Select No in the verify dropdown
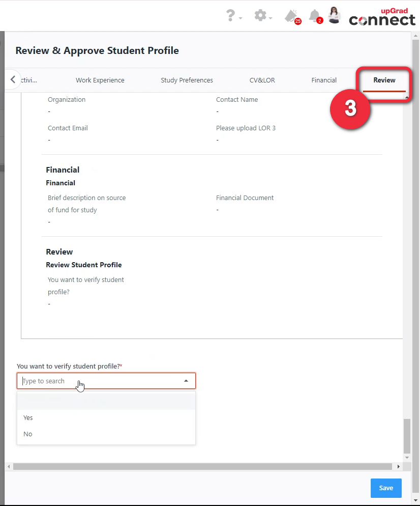420x506 pixels. click(x=28, y=434)
